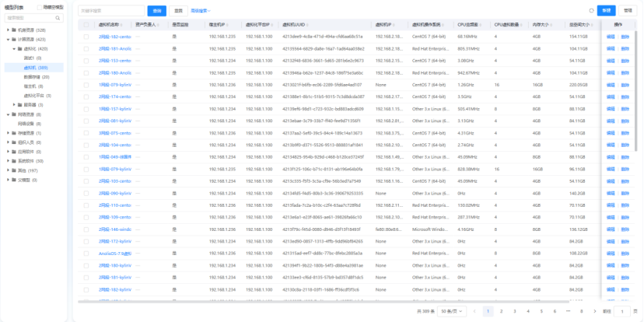Viewport: 644px width, 322px height.
Task: Sort by 宿主机IP column sort icon
Action: pyautogui.click(x=228, y=25)
